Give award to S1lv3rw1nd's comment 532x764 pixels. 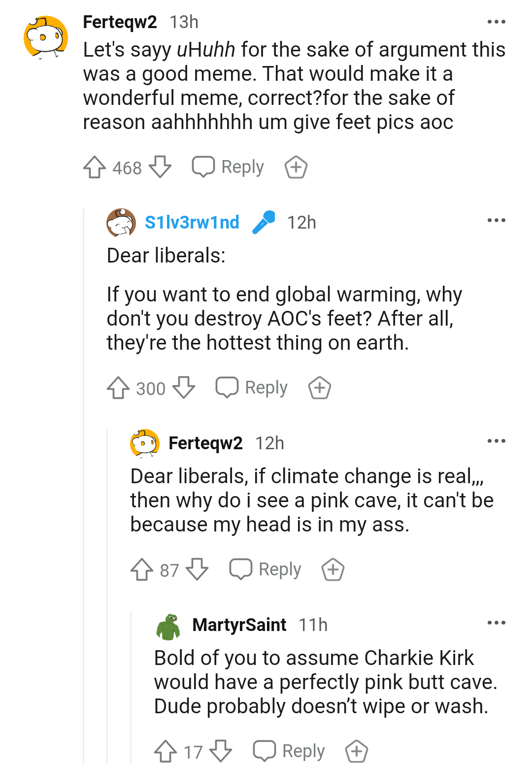click(320, 388)
